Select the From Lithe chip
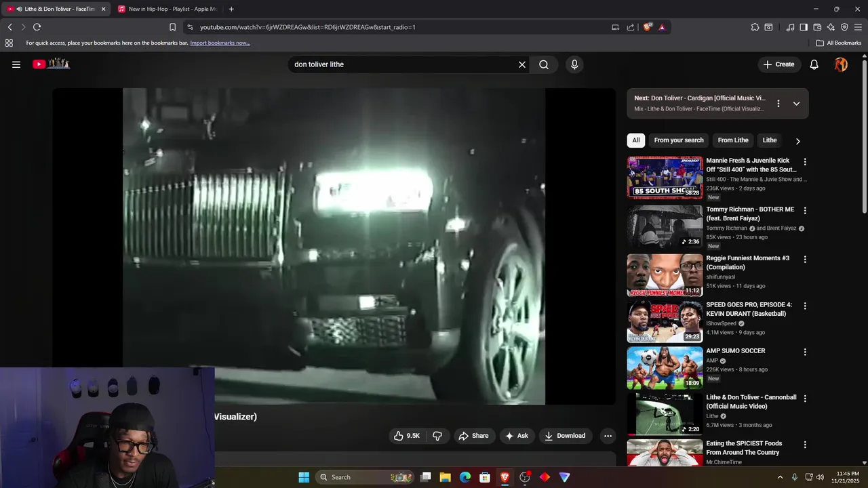 [x=733, y=140]
